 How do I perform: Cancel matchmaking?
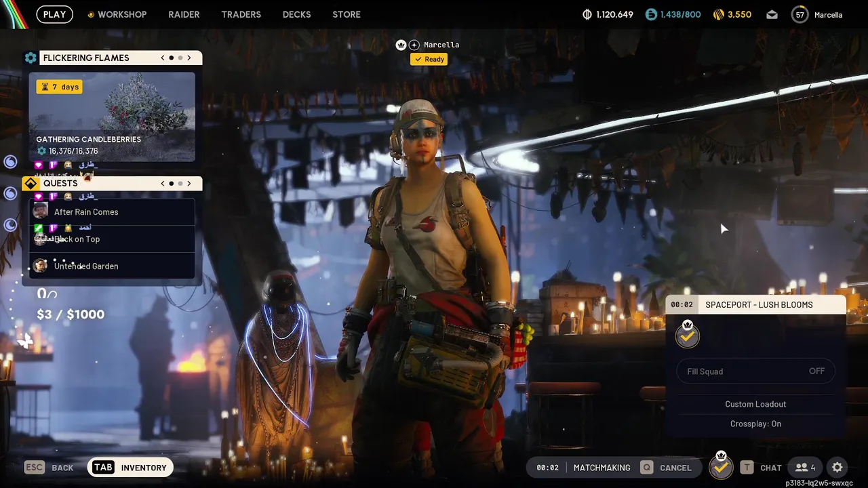(667, 468)
